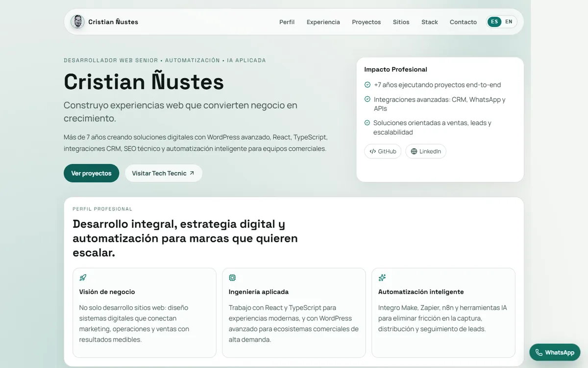Click the check icon beside Integraciones avanzadas
Screen dimensions: 588x368
coord(367,99)
